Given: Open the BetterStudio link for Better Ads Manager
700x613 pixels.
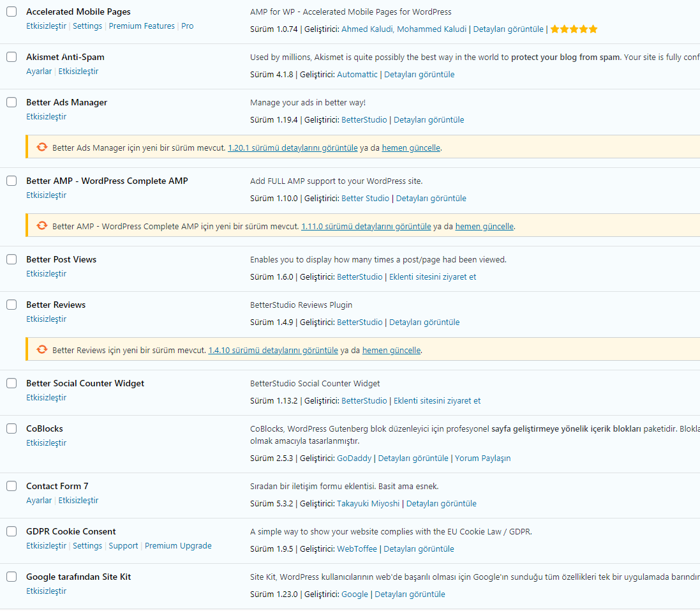Looking at the screenshot, I should pyautogui.click(x=364, y=120).
